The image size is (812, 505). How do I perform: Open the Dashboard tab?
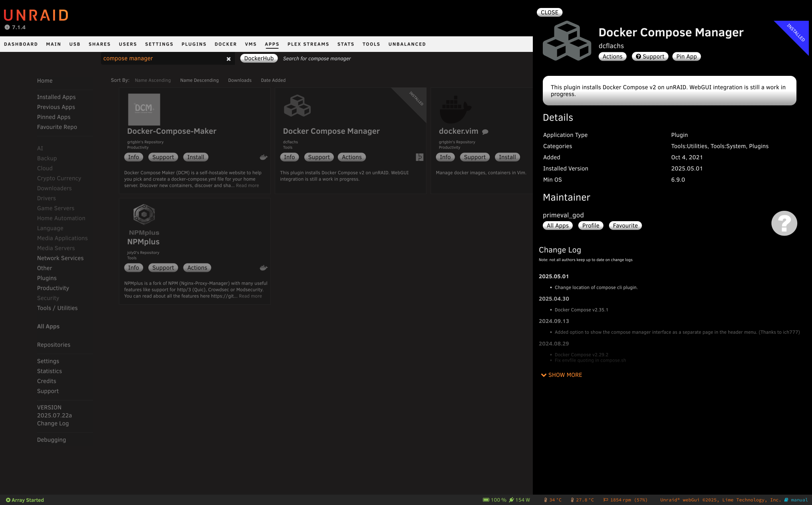pyautogui.click(x=21, y=44)
